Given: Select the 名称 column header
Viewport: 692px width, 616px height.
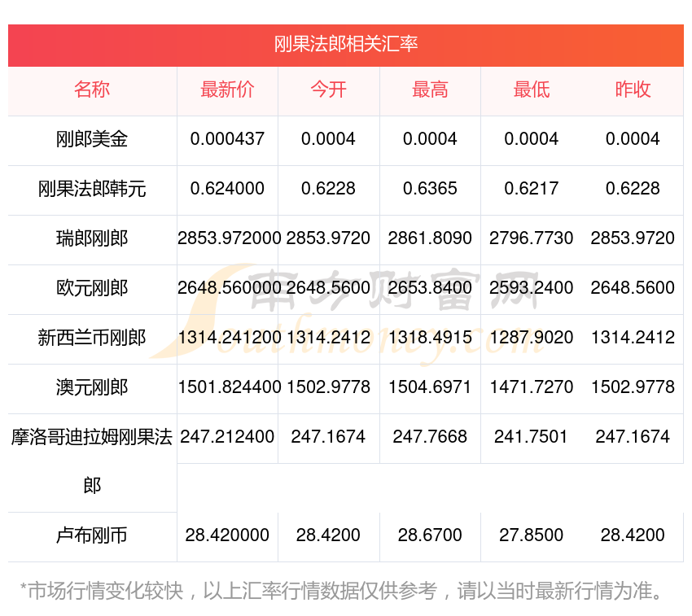Looking at the screenshot, I should point(92,90).
